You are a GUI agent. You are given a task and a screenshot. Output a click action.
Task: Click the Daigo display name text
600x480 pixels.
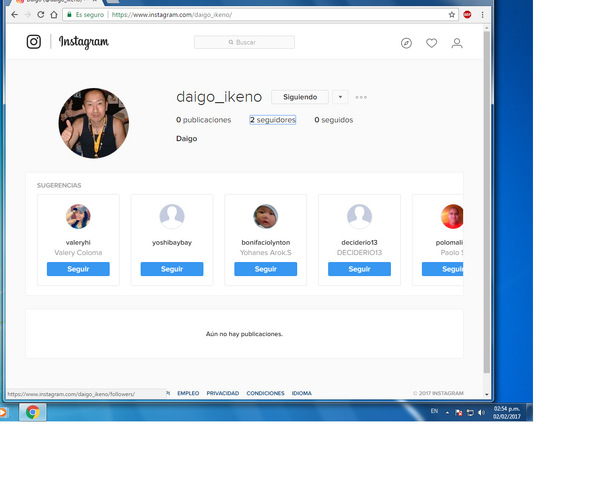coord(186,139)
